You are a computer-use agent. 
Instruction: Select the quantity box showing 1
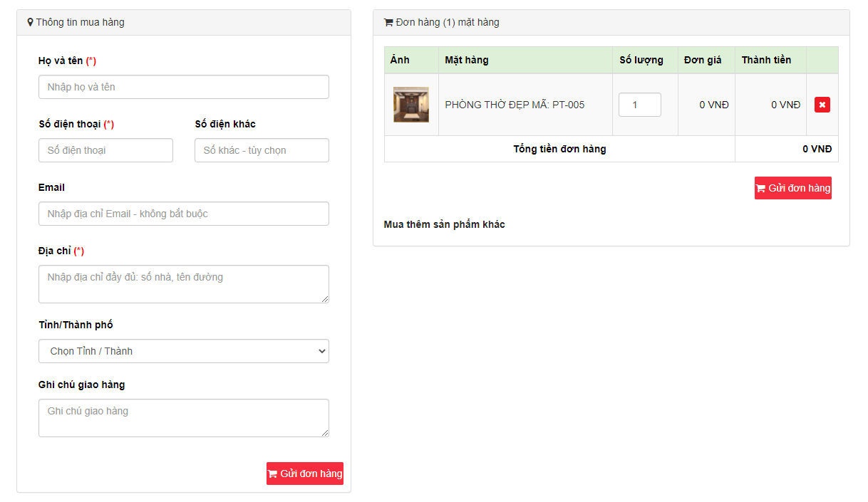639,105
